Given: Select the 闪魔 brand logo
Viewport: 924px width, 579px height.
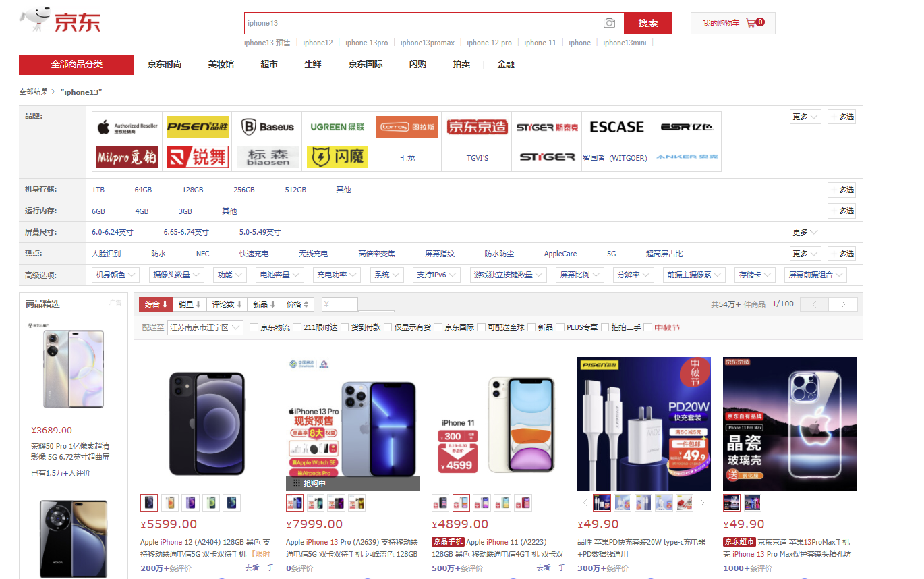Looking at the screenshot, I should (337, 157).
